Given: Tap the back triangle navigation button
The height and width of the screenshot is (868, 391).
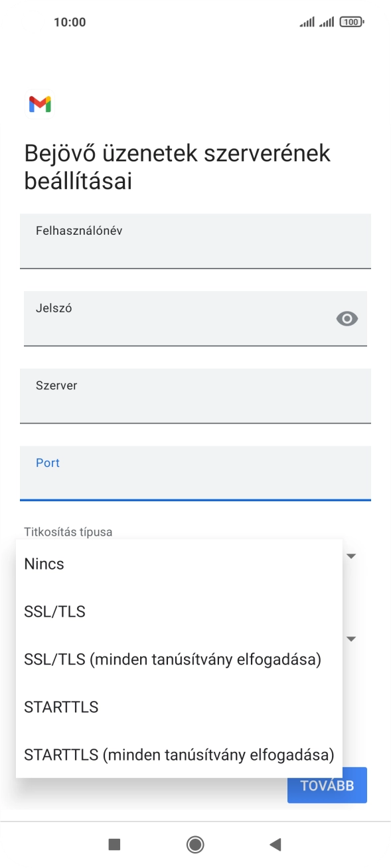Looking at the screenshot, I should 275,844.
